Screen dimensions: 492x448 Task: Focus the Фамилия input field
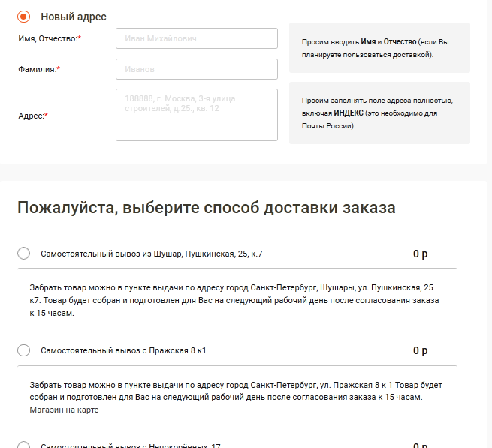click(x=196, y=69)
